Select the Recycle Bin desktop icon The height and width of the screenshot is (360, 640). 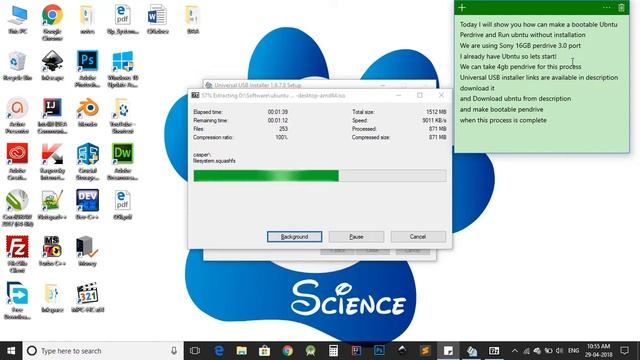[x=17, y=66]
